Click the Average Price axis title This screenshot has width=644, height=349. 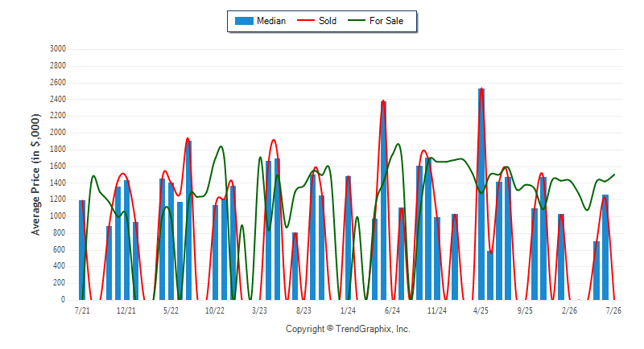[x=35, y=174]
